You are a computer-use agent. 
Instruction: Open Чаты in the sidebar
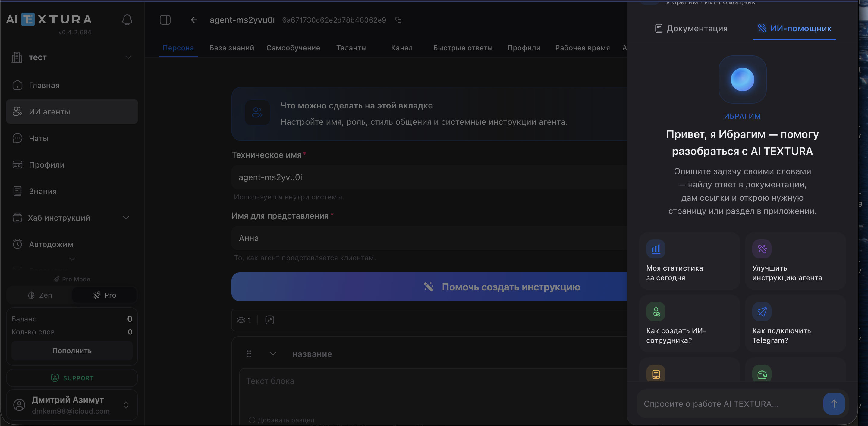pyautogui.click(x=72, y=138)
